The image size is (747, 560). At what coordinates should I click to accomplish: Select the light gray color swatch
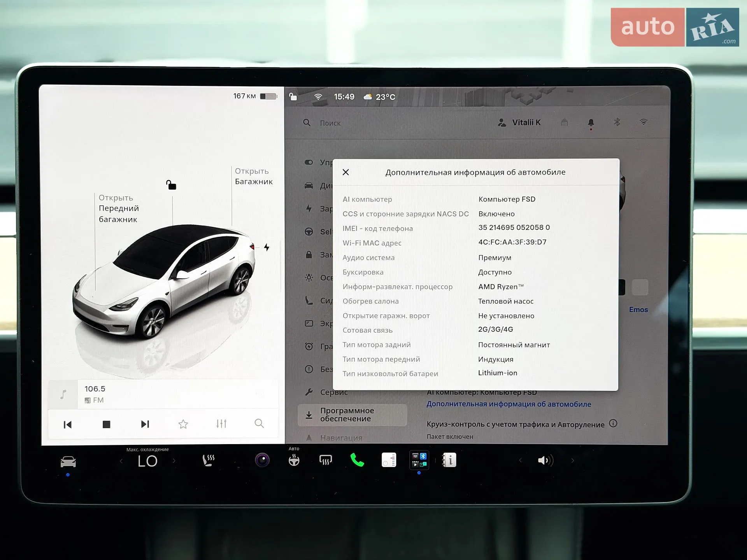pos(640,287)
